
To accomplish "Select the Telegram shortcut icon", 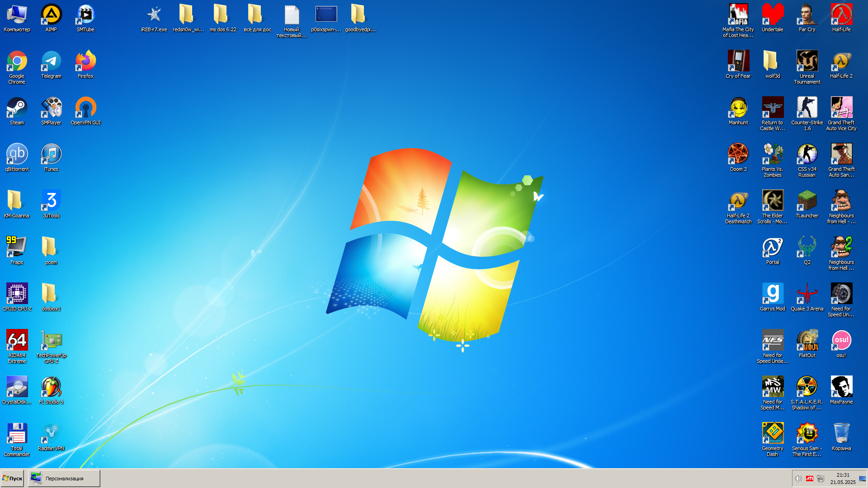I will tap(51, 62).
